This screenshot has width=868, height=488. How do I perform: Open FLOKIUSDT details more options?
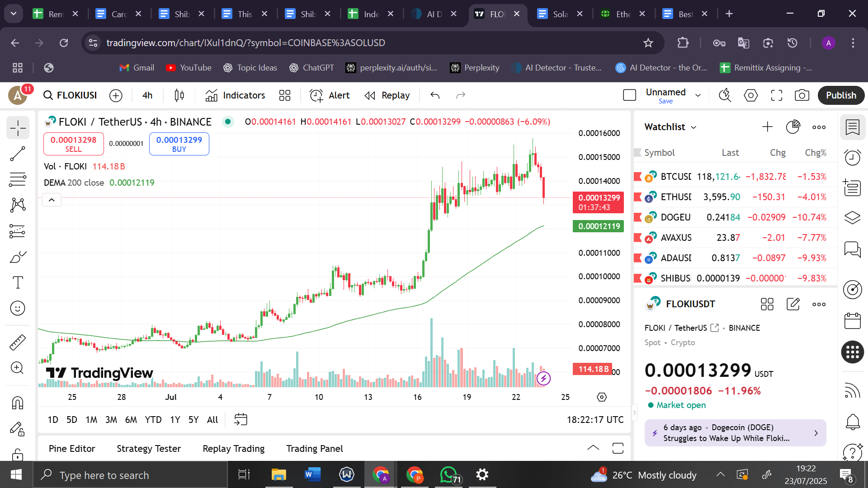click(819, 304)
